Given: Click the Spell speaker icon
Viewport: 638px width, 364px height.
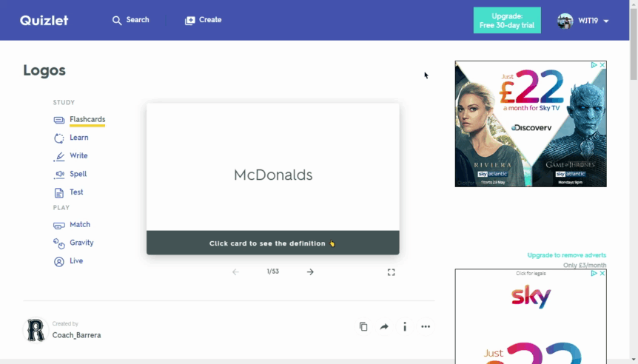Looking at the screenshot, I should pyautogui.click(x=59, y=175).
